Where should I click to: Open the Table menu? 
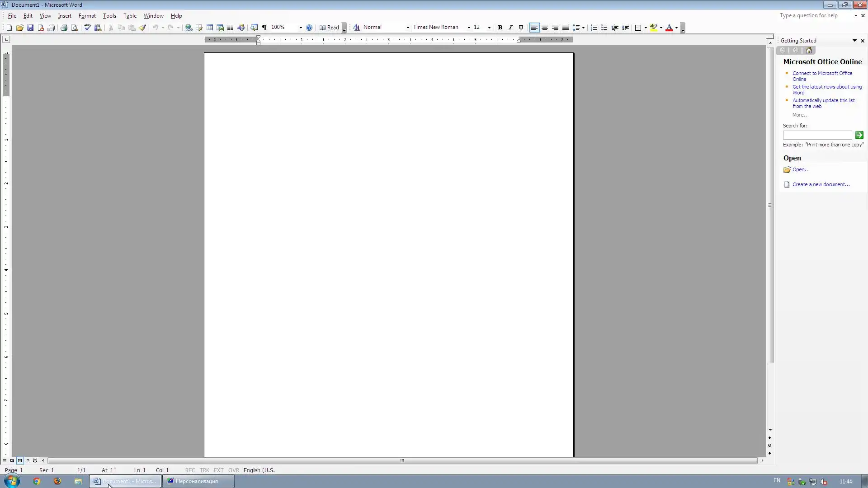tap(130, 16)
